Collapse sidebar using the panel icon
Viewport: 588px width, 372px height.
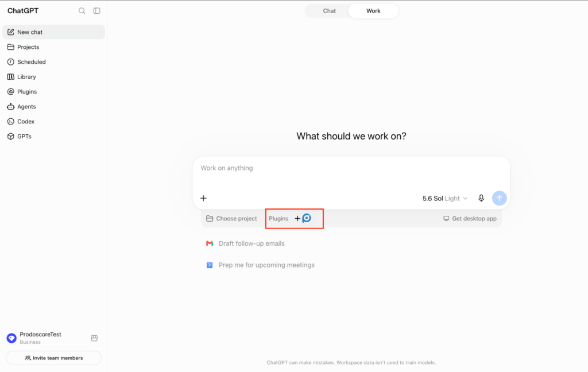96,11
